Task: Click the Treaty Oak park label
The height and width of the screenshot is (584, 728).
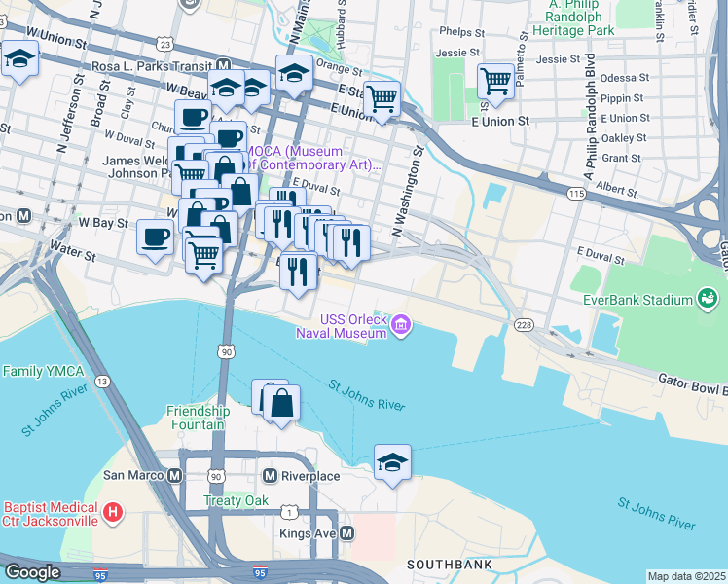Action: [236, 501]
